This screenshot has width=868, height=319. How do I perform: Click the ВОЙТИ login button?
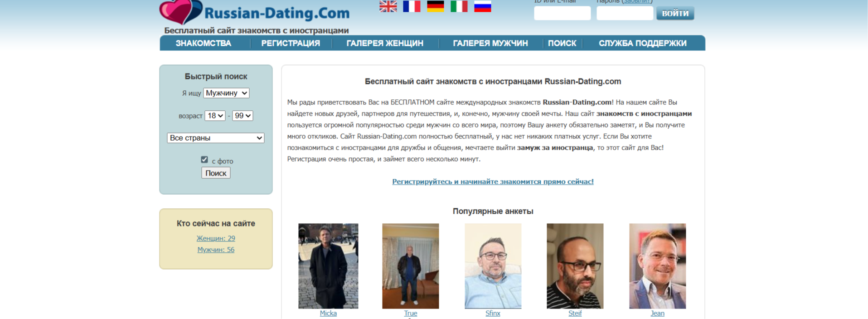click(x=675, y=13)
